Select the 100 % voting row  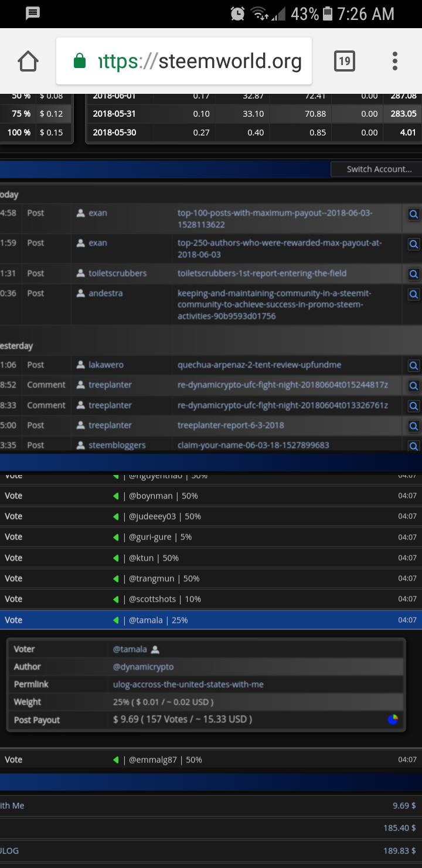click(36, 133)
